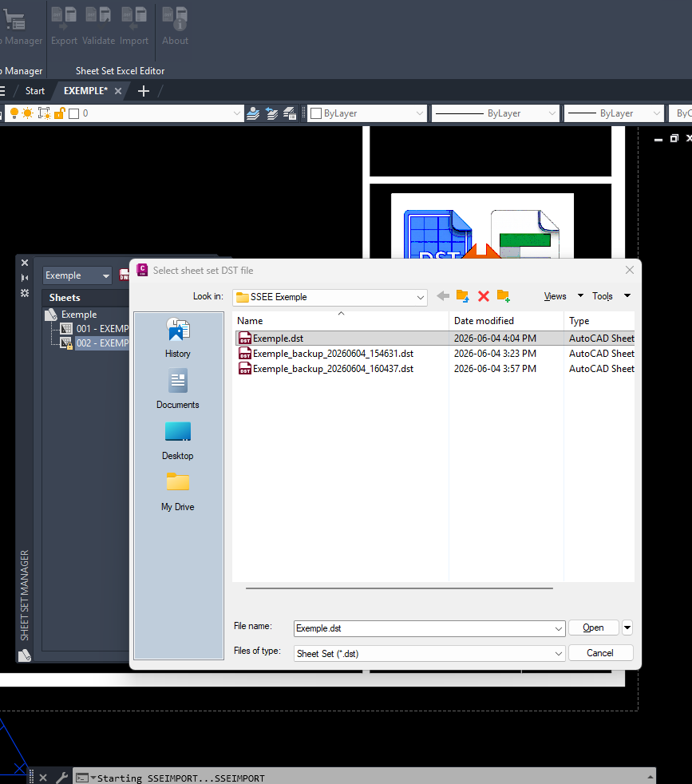Click the Export icon in Sheet Set Excel Editor
Image resolution: width=692 pixels, height=784 pixels.
pos(64,18)
